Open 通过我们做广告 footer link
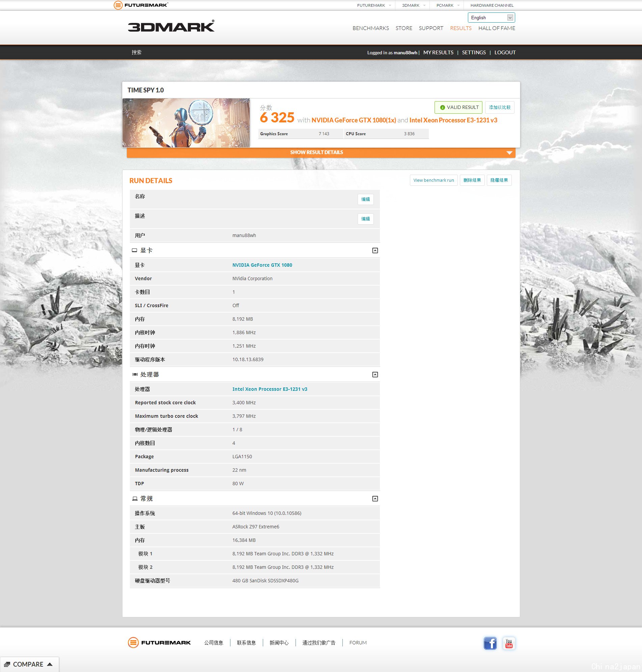 [318, 643]
